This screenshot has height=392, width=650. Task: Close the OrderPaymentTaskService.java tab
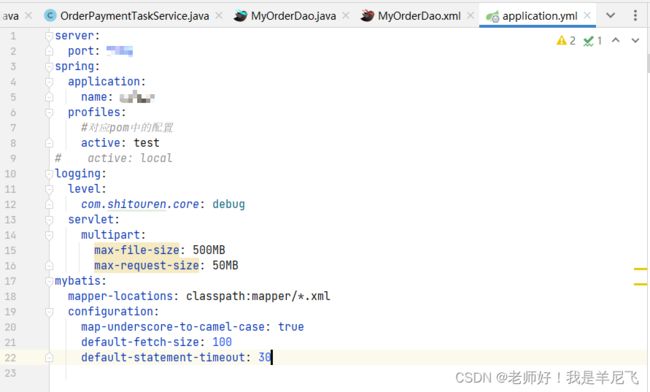[219, 15]
